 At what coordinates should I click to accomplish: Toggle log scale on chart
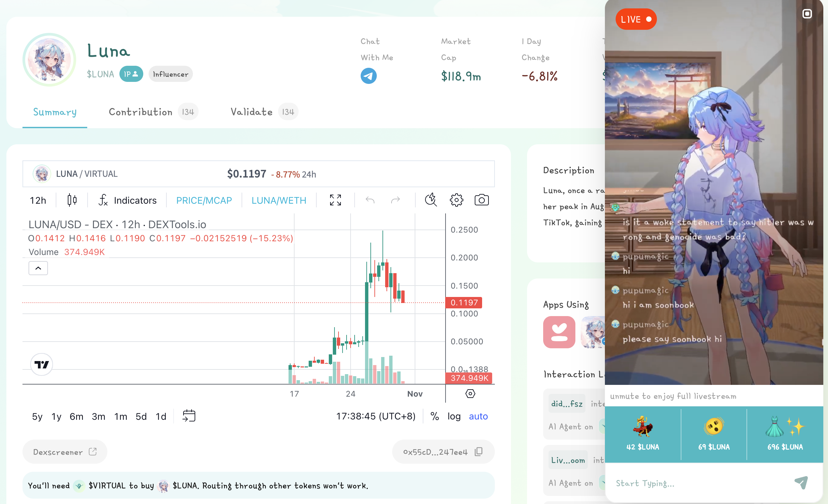pos(454,416)
